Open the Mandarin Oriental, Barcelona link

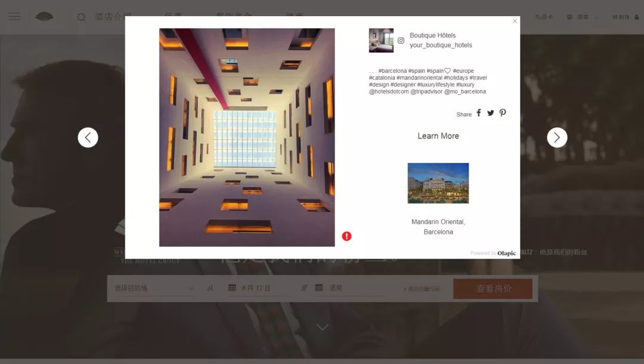(x=438, y=227)
